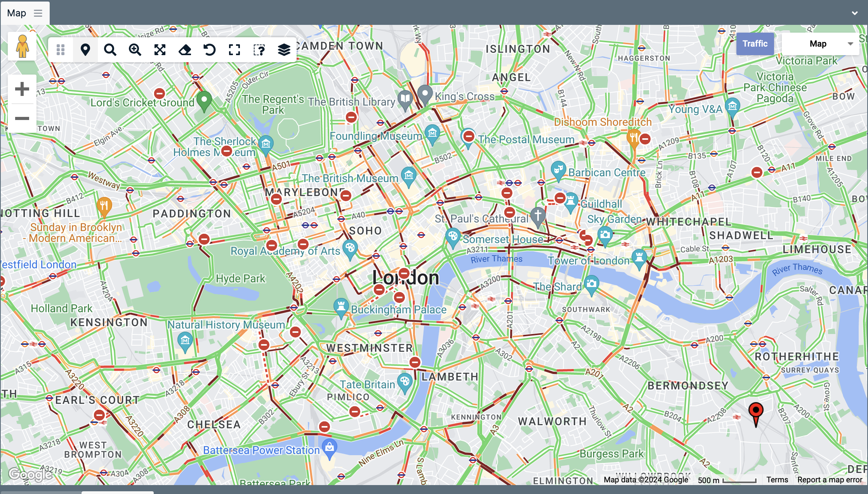This screenshot has height=494, width=868.
Task: Click the search magnifier tool
Action: pyautogui.click(x=110, y=50)
